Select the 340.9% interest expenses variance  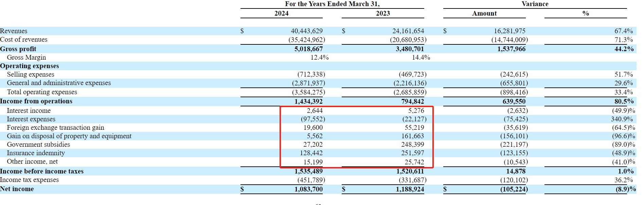[x=622, y=119]
